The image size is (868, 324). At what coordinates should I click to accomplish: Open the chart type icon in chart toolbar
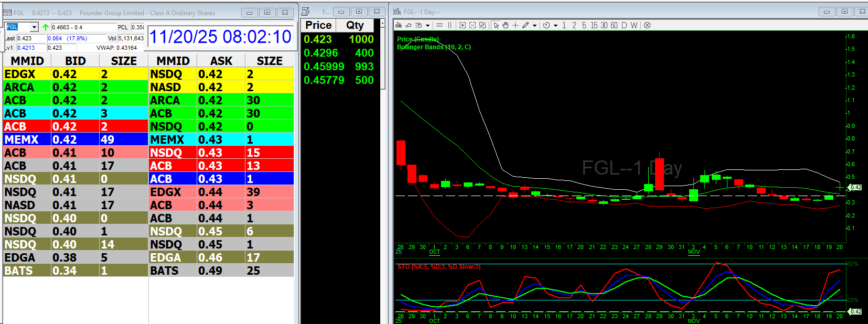point(399,25)
